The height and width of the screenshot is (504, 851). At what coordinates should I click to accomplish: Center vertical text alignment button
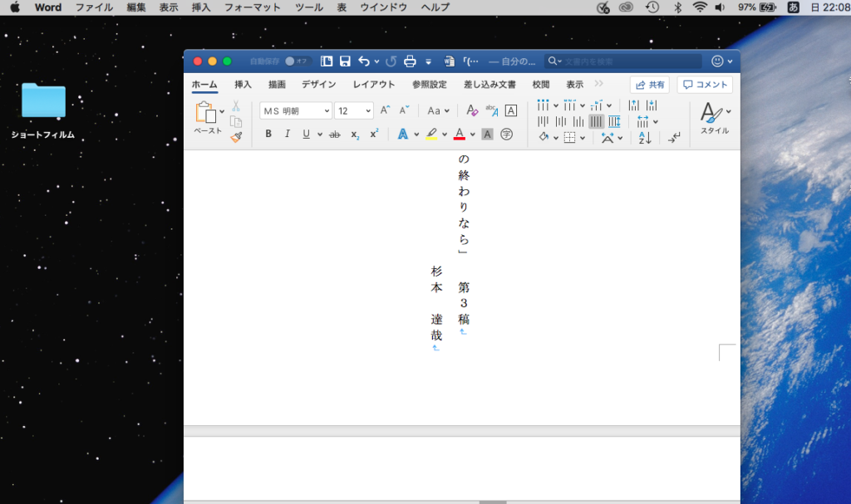point(561,121)
